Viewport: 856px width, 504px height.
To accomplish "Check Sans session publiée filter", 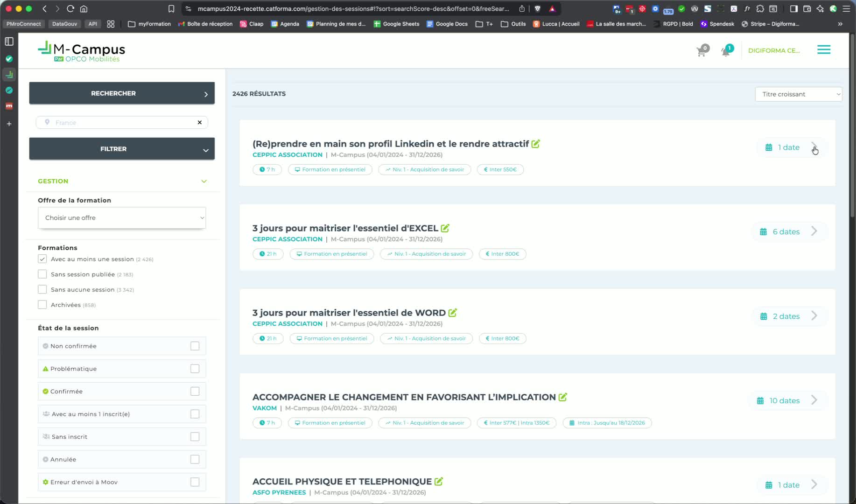I will point(42,274).
